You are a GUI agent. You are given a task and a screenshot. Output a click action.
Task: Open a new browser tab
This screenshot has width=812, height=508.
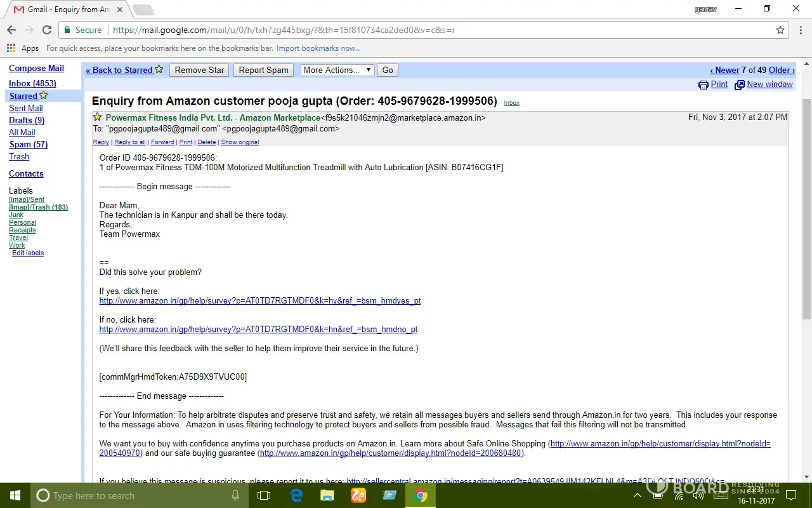(143, 10)
